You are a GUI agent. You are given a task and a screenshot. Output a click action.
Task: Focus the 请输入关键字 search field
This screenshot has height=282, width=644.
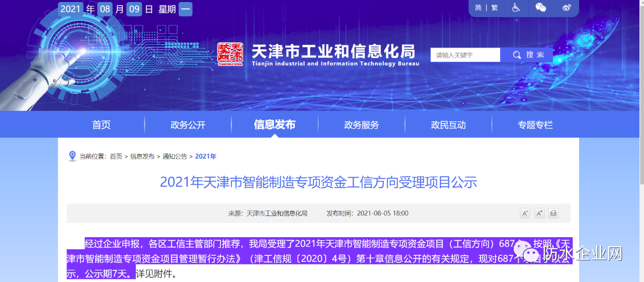click(465, 55)
